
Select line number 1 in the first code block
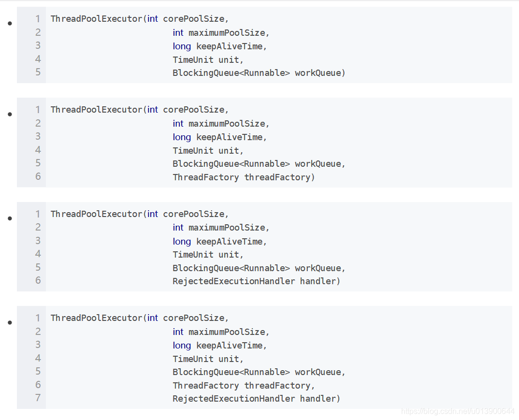pyautogui.click(x=38, y=18)
